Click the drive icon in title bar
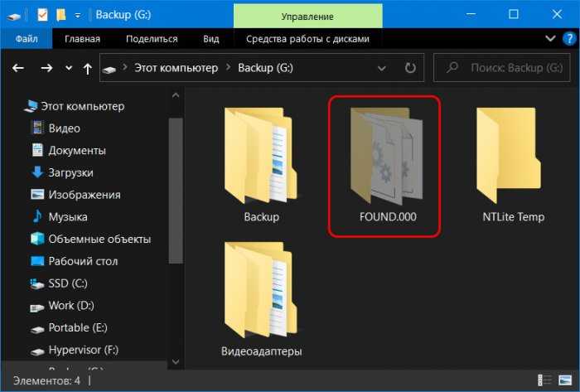This screenshot has height=392, width=580. (x=13, y=16)
